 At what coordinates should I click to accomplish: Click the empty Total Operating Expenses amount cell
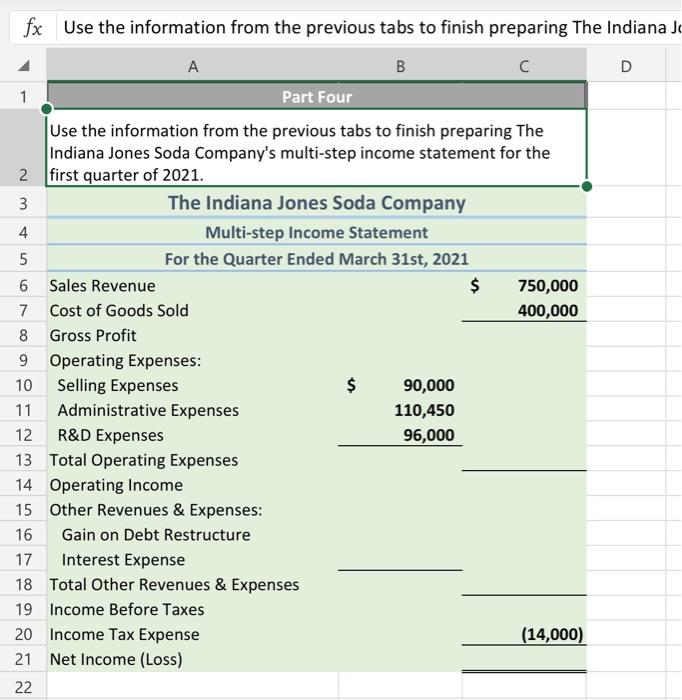point(524,460)
